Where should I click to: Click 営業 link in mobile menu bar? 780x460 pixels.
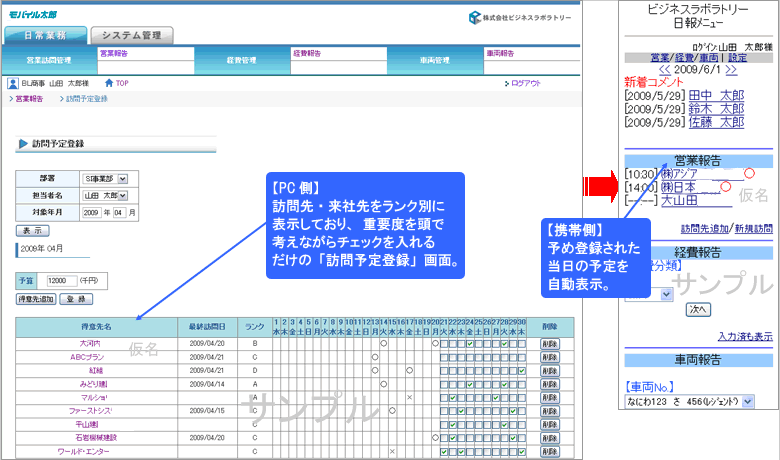click(x=659, y=58)
